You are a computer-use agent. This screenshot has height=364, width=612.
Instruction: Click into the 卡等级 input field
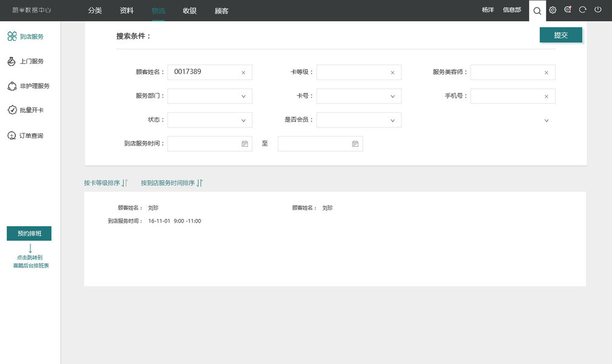coord(358,72)
